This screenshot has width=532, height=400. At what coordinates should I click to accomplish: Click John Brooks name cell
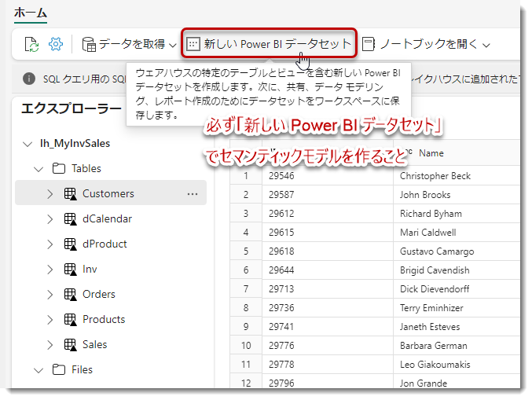[x=457, y=195]
